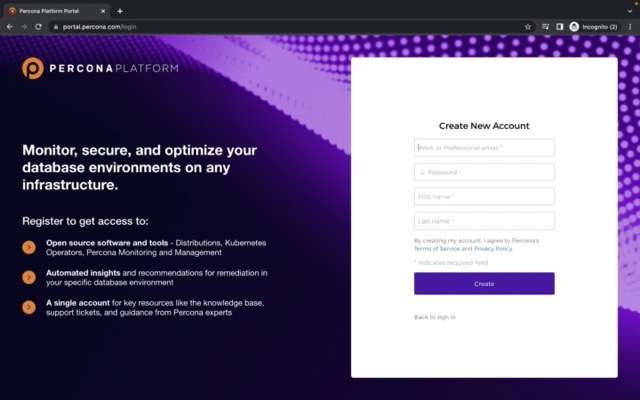Bookmark this page with star icon
The width and height of the screenshot is (640, 400).
coord(528,27)
